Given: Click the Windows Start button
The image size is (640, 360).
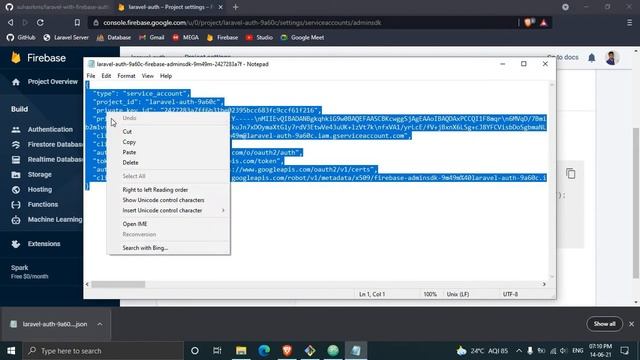Looking at the screenshot, I should coord(11,351).
